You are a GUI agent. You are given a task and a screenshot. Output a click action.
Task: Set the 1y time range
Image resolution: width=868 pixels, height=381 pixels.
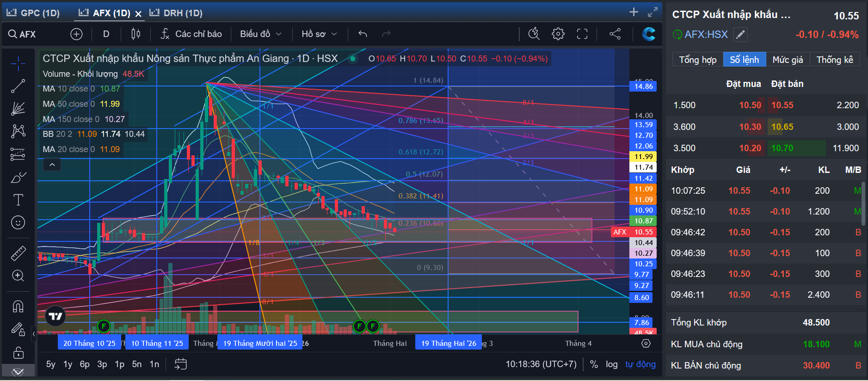tap(68, 364)
